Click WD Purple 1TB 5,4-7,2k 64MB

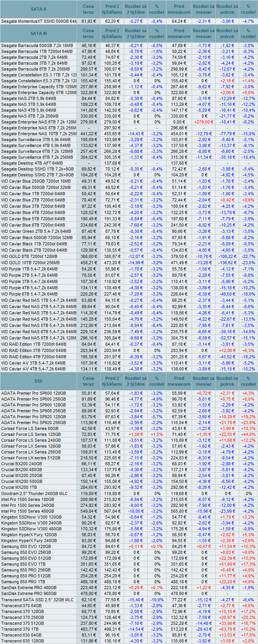coord(29,269)
